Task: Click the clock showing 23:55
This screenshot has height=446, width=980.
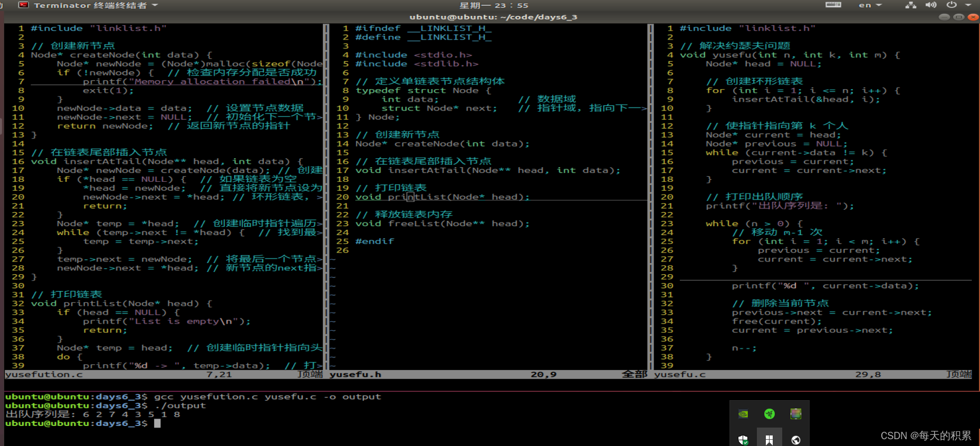Action: [x=494, y=5]
